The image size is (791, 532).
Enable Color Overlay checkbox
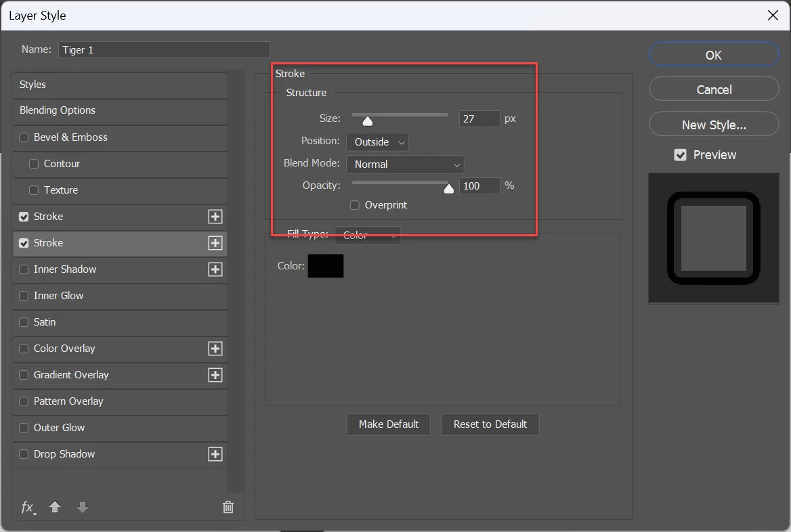24,349
